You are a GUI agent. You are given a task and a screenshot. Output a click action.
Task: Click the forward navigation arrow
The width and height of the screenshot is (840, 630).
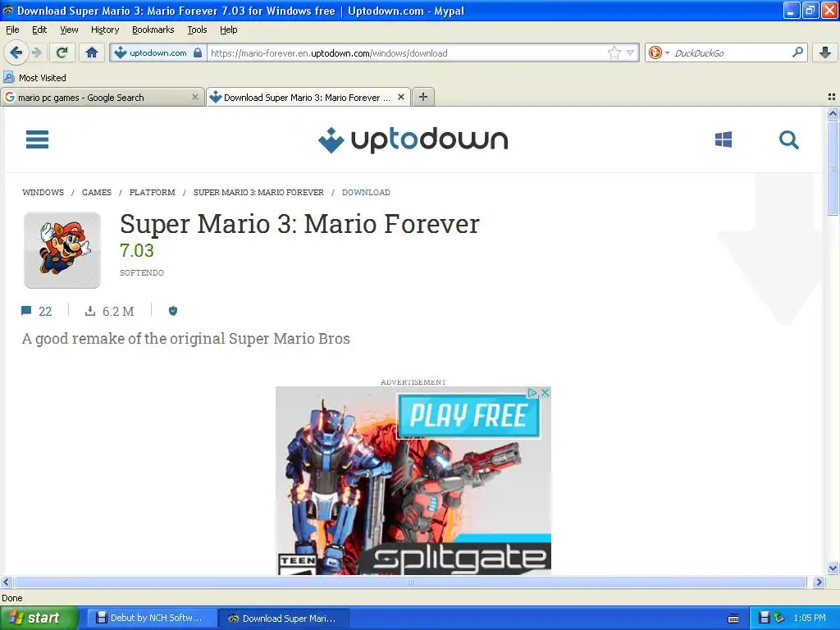coord(36,52)
